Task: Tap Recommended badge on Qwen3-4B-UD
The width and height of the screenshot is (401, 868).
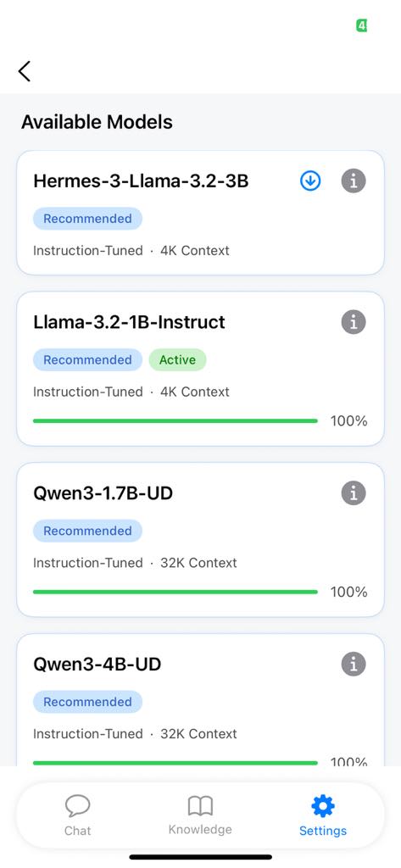Action: coord(87,702)
